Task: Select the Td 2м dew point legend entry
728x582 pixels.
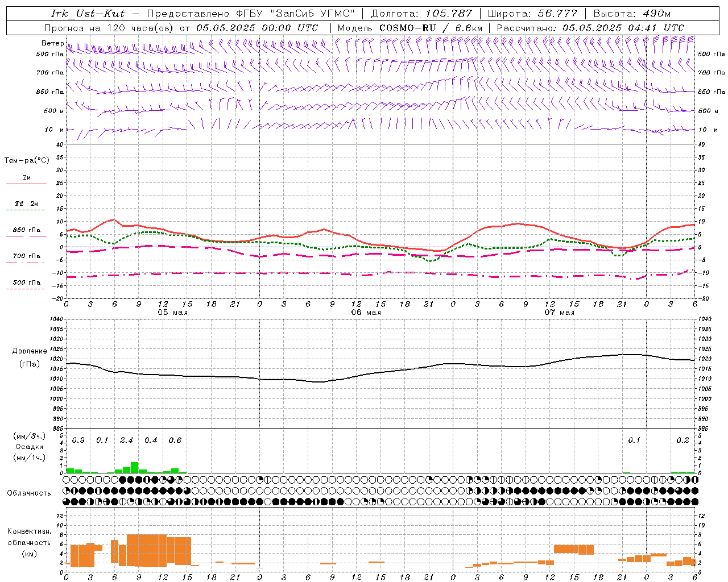Action: (26, 203)
